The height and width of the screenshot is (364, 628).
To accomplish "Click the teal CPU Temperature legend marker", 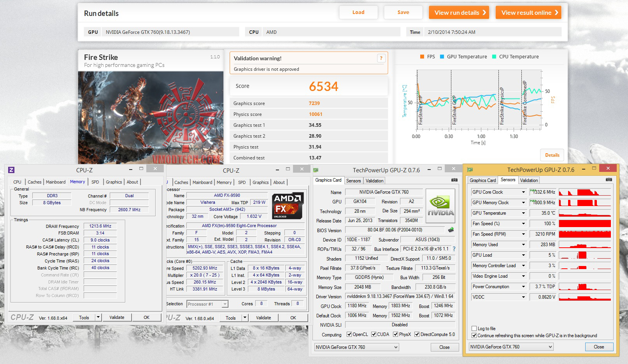I will [494, 57].
